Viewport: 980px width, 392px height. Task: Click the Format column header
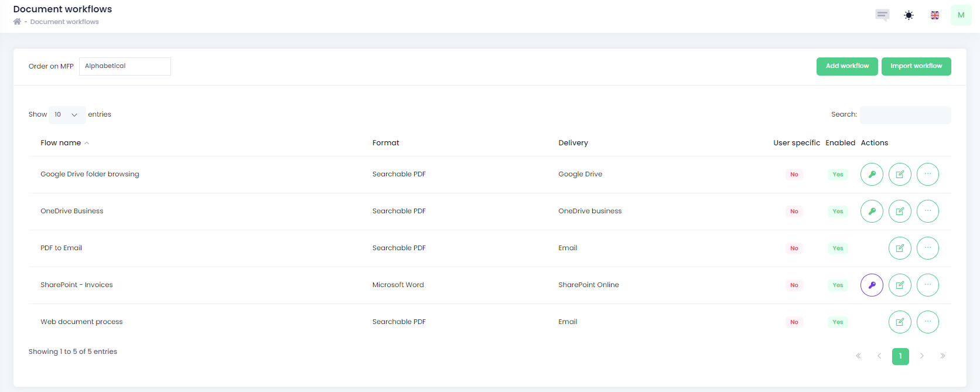point(385,143)
